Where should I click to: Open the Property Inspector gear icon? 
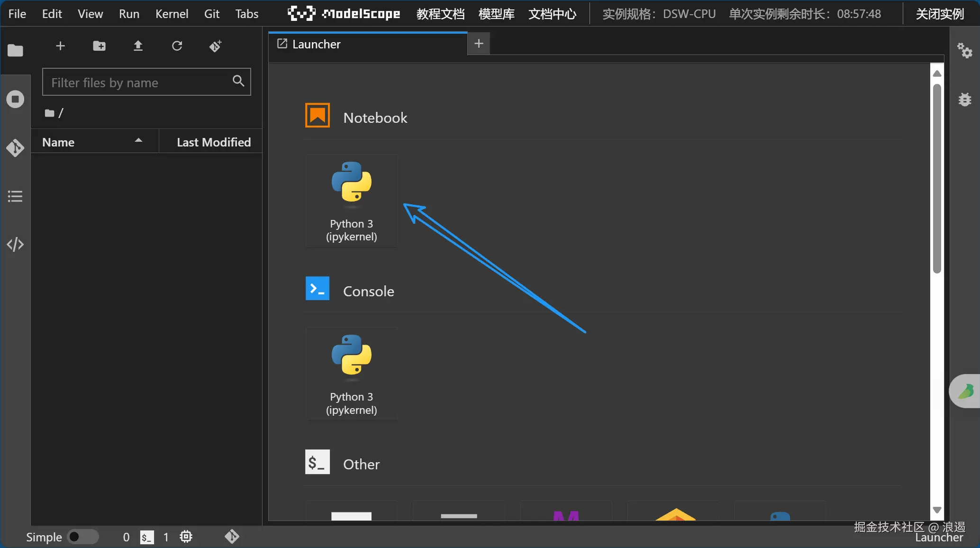[x=964, y=50]
